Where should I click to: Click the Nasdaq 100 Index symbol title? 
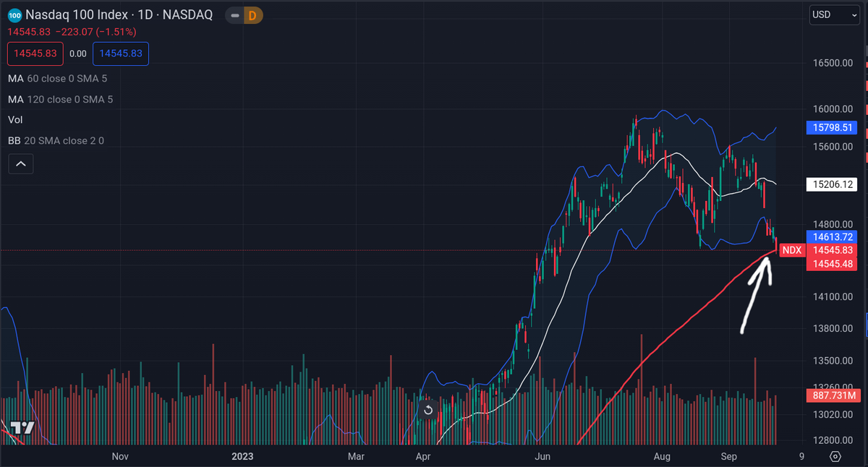pyautogui.click(x=119, y=15)
